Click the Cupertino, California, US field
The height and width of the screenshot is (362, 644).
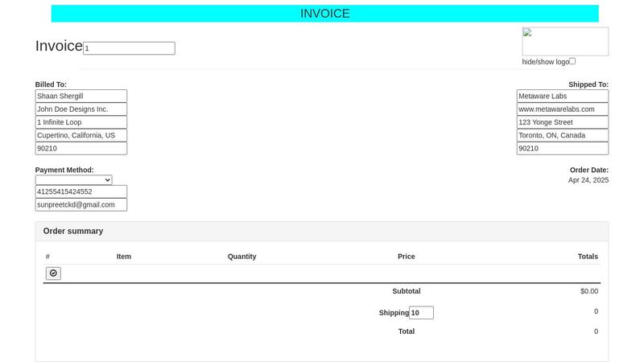pyautogui.click(x=81, y=135)
